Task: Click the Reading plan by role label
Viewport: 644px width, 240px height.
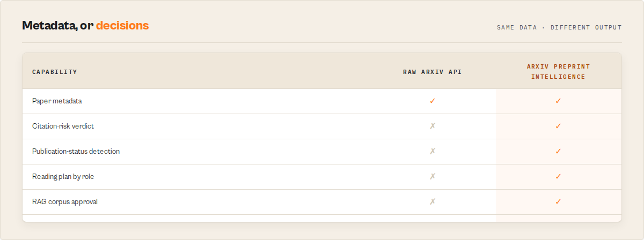Action: pyautogui.click(x=63, y=176)
